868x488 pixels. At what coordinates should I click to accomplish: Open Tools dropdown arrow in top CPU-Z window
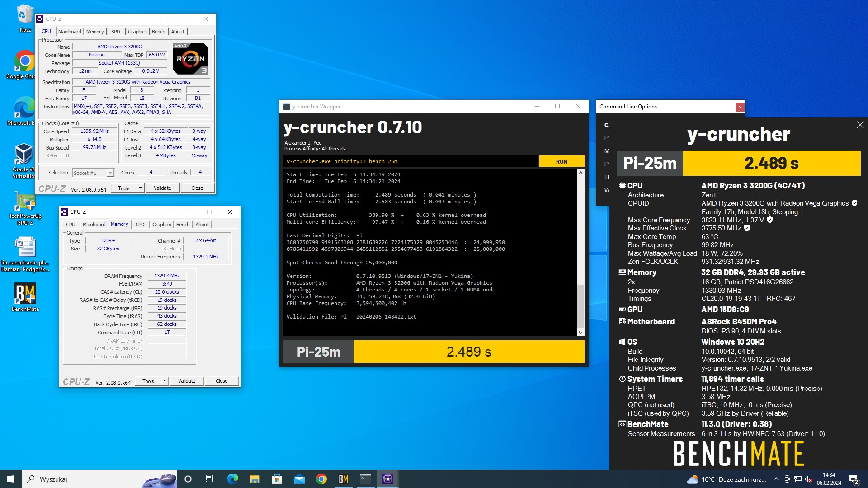141,188
